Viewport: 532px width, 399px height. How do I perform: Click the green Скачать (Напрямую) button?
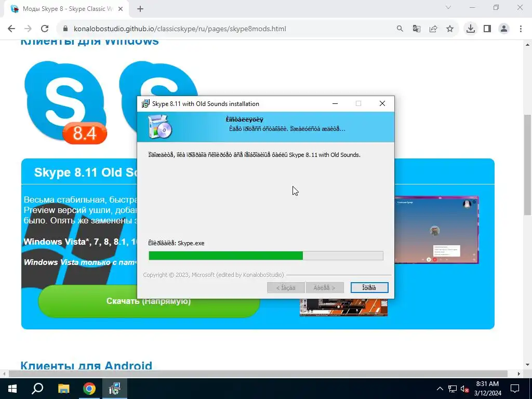coord(149,301)
